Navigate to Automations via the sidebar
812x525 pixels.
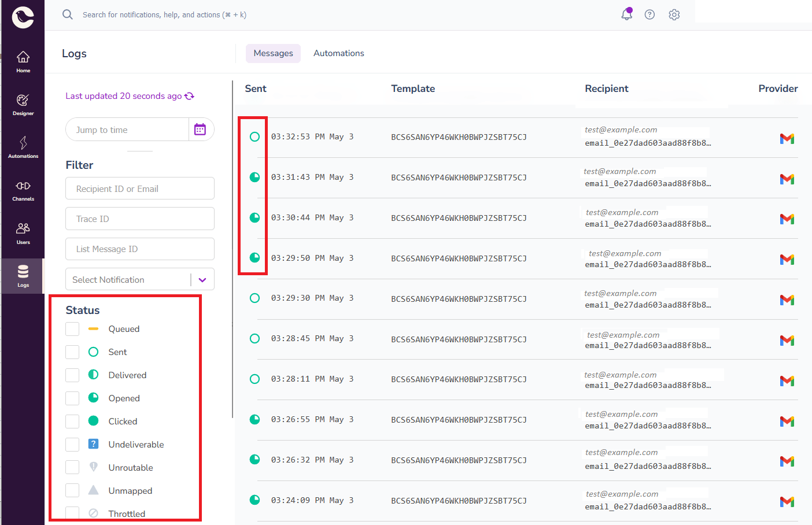pyautogui.click(x=23, y=146)
